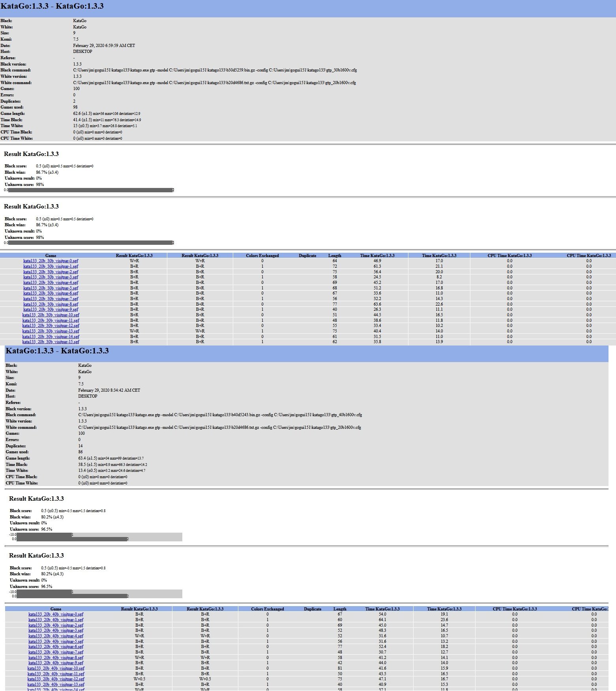Click the kata133_20b_30b_visitpar-5.sgf link
Viewport: 616px width, 691px height.
[51, 288]
